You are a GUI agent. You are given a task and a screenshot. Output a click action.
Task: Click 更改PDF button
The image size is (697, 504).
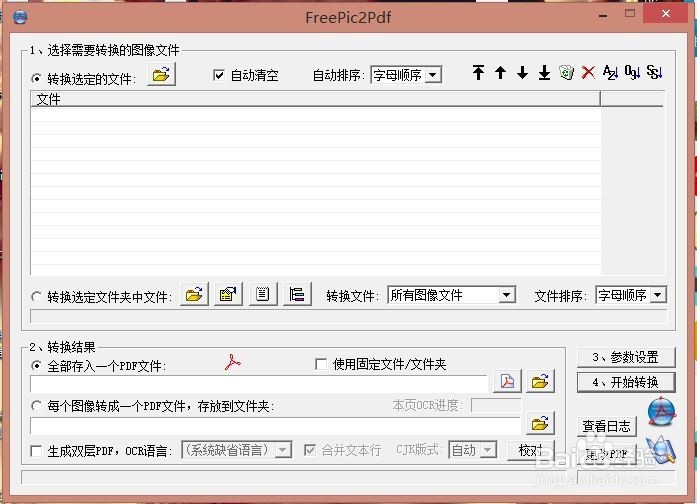tap(606, 454)
